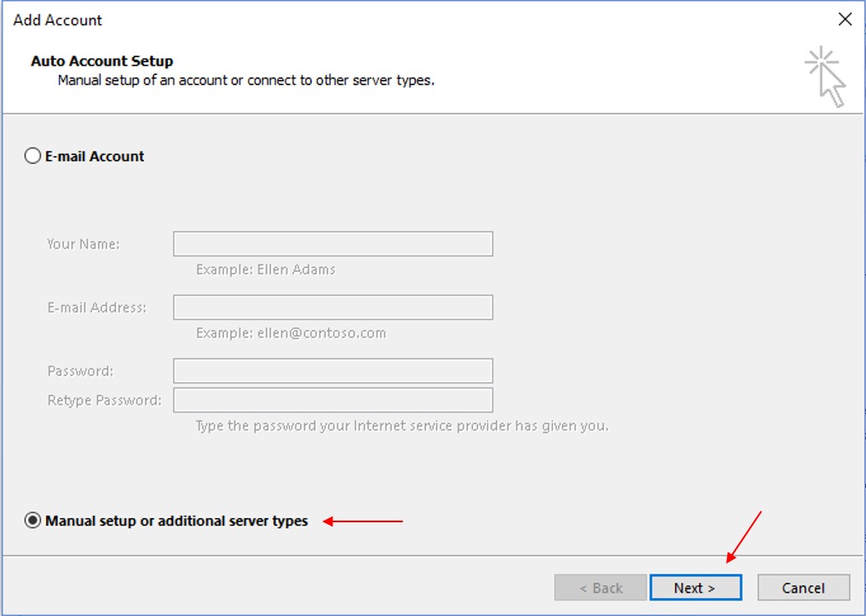Click the 'Your Name:' label
This screenshot has width=866, height=616.
pos(84,244)
